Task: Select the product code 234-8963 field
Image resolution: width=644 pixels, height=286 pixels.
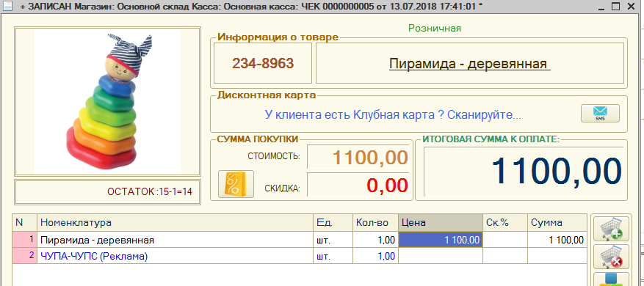Action: (x=263, y=63)
